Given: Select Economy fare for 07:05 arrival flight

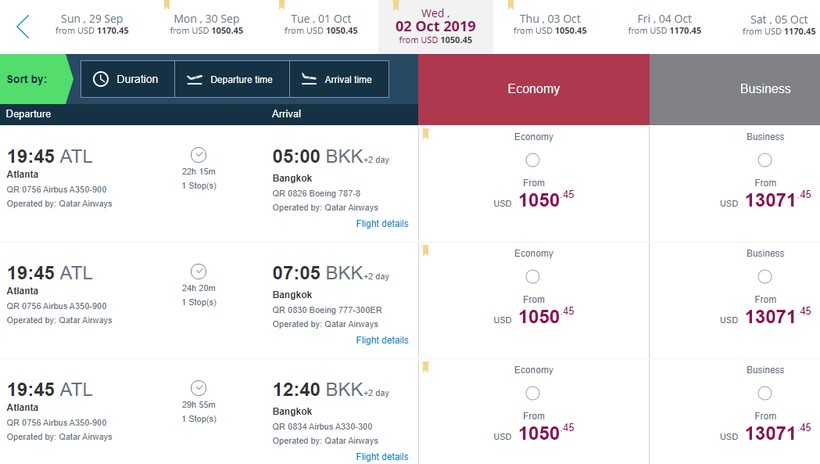Looking at the screenshot, I should [532, 276].
